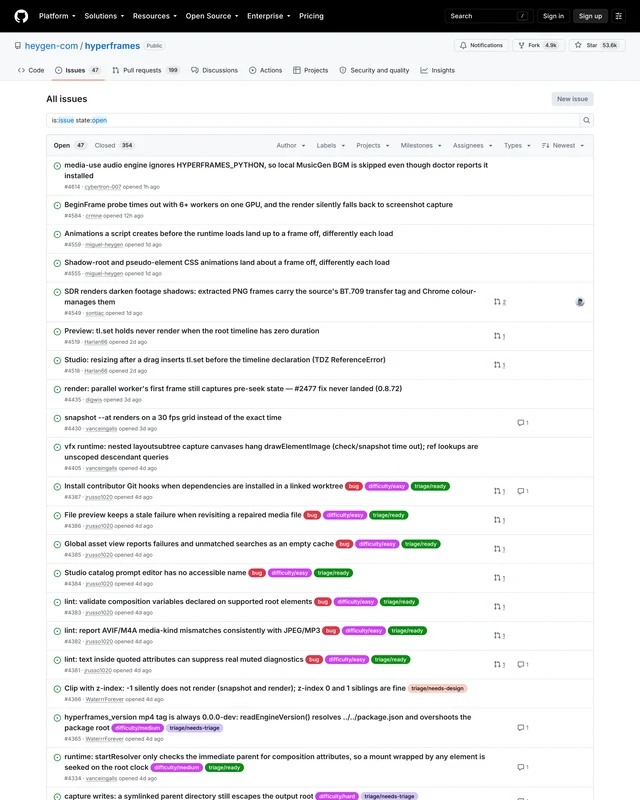This screenshot has width=640, height=800.
Task: Click the is:issue state:open filter field
Action: pos(313,120)
